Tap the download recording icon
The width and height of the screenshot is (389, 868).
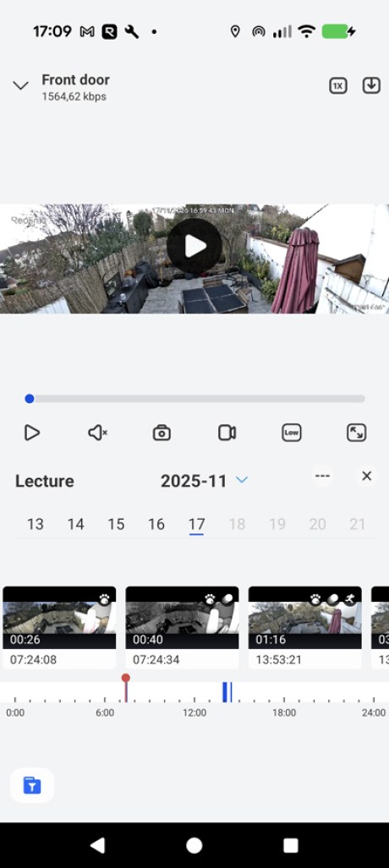coord(371,85)
